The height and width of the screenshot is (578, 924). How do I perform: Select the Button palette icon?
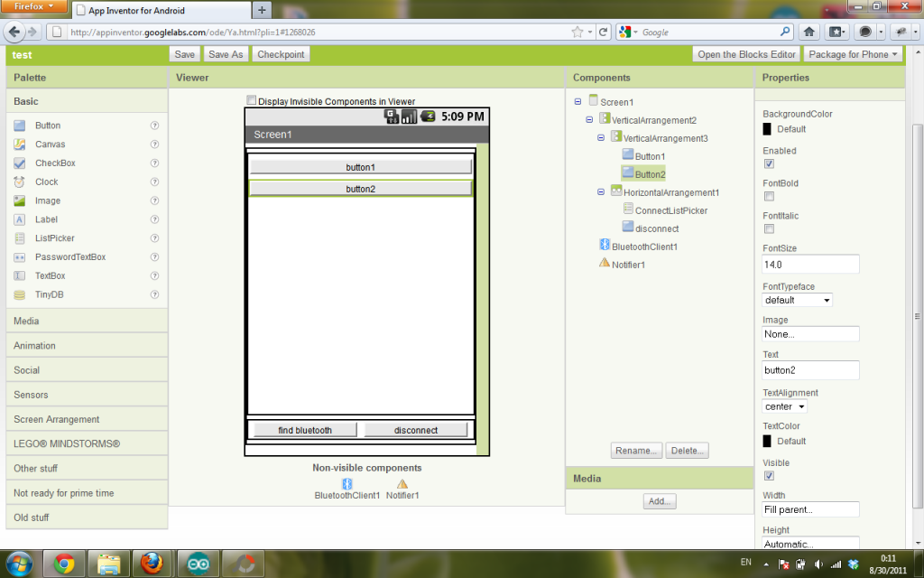click(20, 126)
